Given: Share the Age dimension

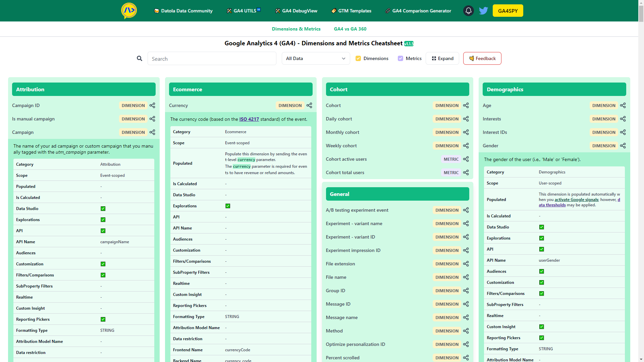Looking at the screenshot, I should click(623, 105).
